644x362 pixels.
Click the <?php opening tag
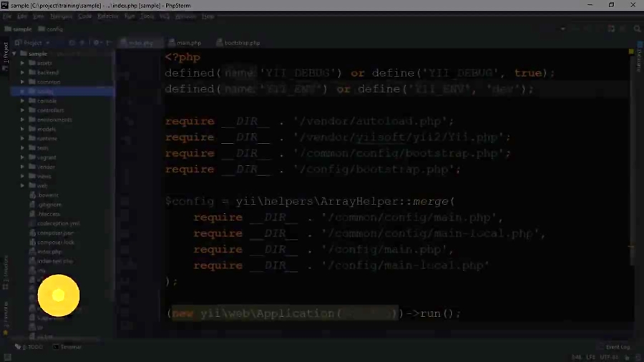pyautogui.click(x=182, y=57)
